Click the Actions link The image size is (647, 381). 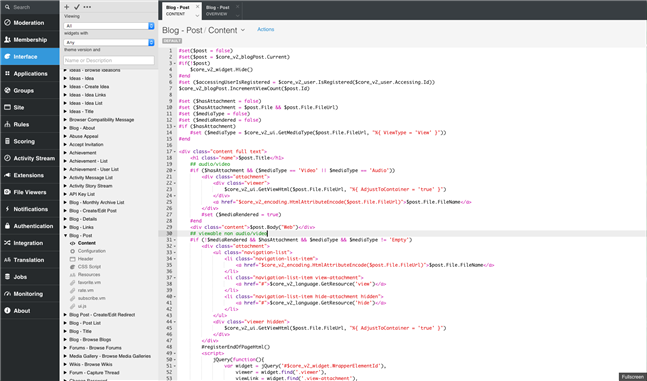coord(265,29)
